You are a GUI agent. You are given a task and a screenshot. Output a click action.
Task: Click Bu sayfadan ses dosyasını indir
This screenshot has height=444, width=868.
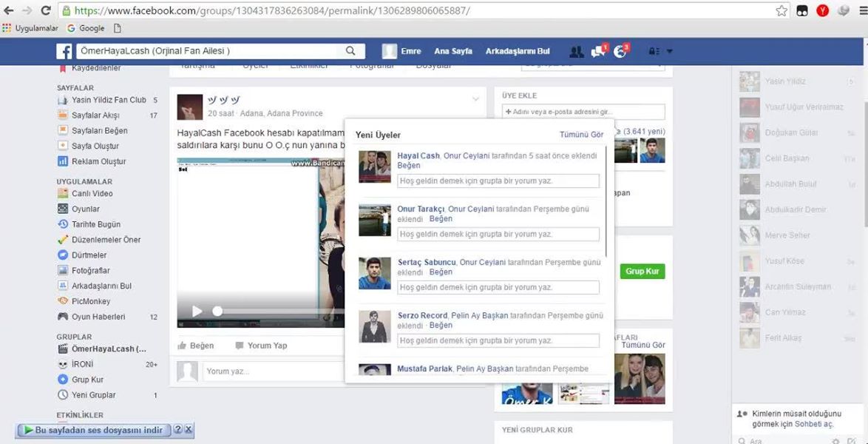pos(94,430)
